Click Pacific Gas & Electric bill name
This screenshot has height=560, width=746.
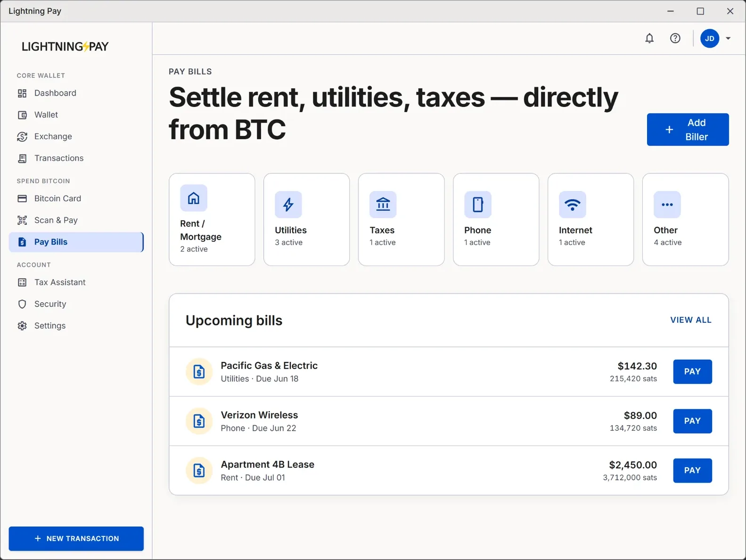point(269,366)
